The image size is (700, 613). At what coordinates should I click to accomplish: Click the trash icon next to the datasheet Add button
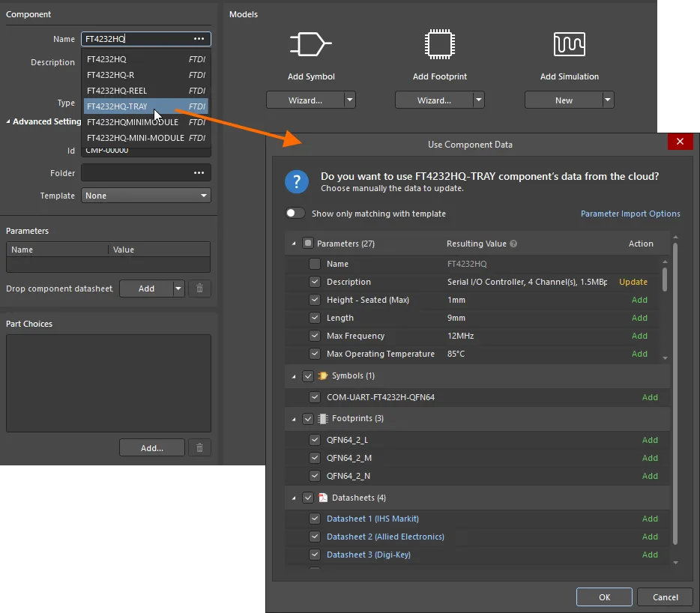point(199,289)
